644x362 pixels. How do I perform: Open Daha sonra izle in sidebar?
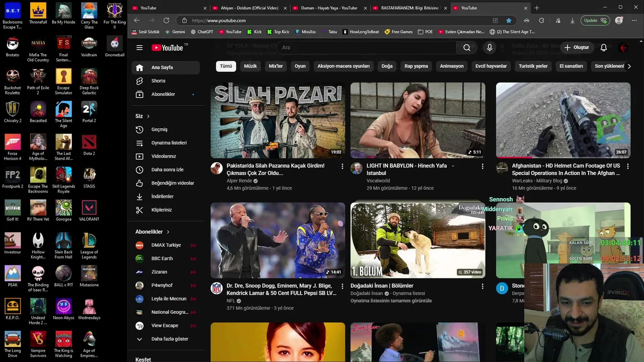165,169
